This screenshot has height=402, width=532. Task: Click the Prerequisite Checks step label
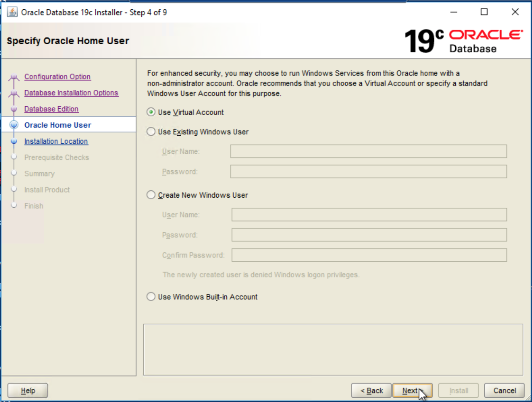[56, 157]
